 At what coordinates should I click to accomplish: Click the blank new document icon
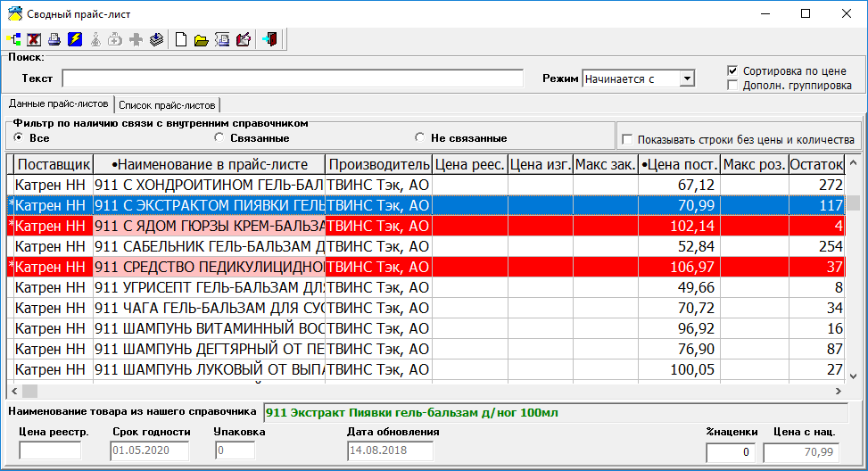[x=181, y=39]
